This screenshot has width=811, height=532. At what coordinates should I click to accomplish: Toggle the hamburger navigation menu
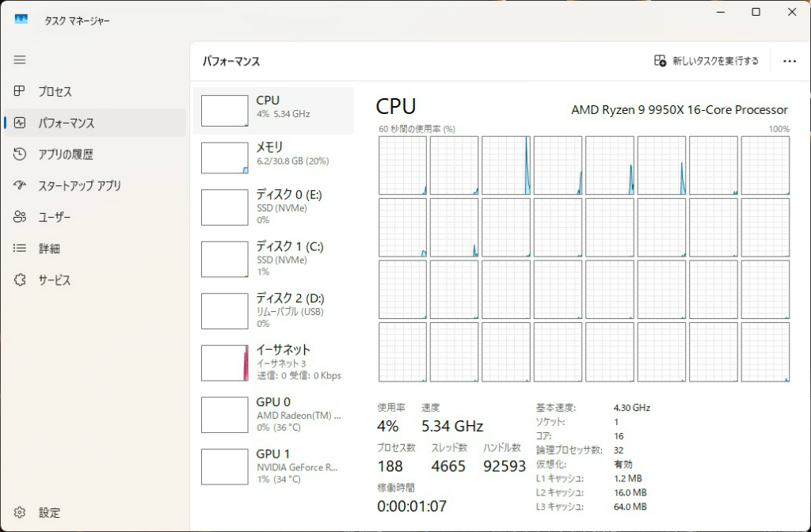click(x=20, y=60)
